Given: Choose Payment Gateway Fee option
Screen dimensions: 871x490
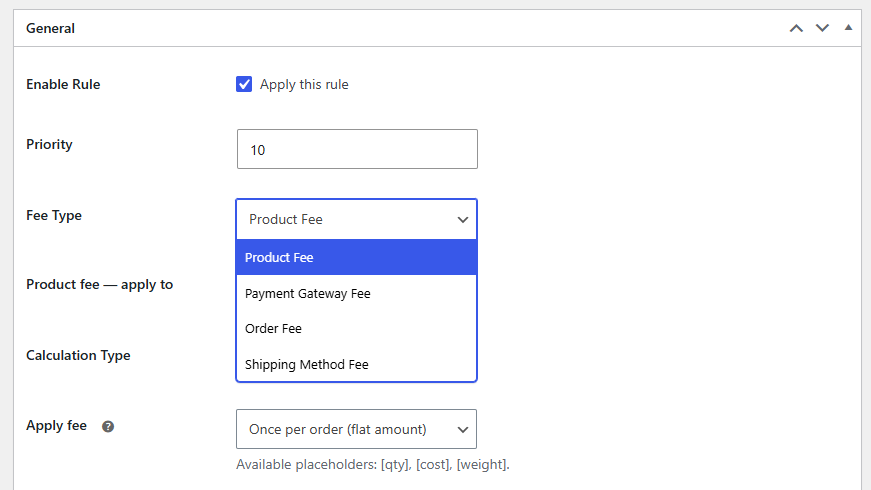Looking at the screenshot, I should (357, 293).
